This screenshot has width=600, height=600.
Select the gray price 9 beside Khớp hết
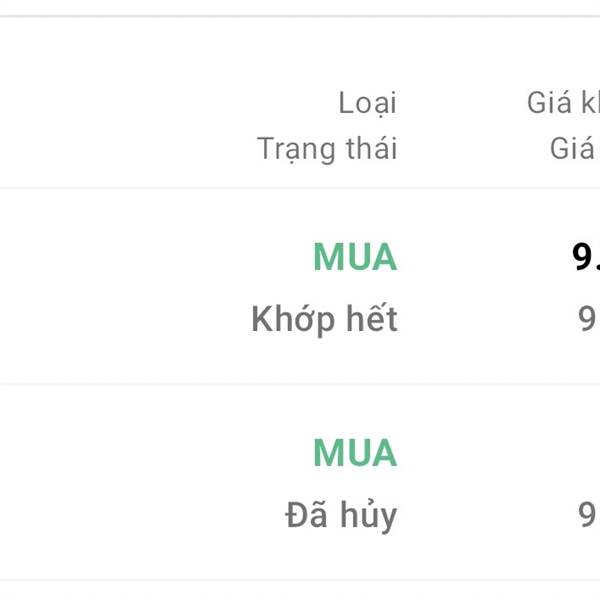588,319
